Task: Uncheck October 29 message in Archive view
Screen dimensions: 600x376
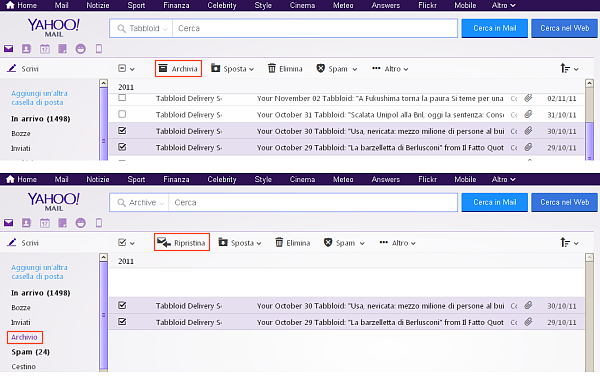Action: [122, 322]
